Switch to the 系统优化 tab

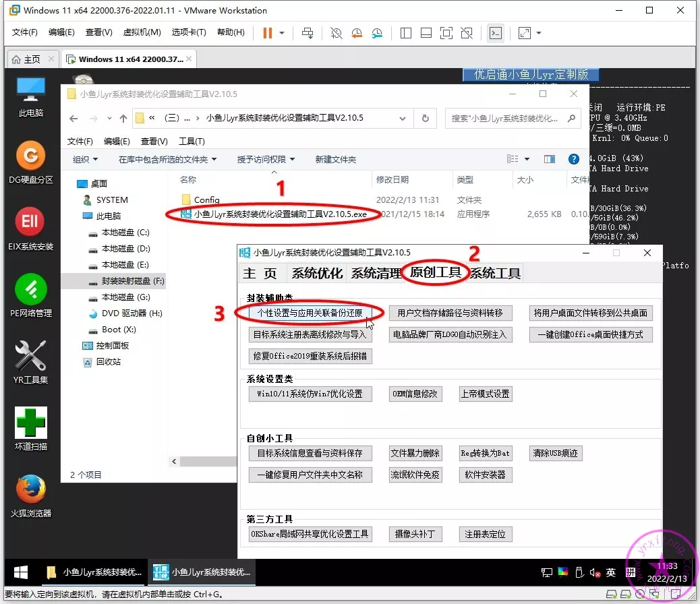point(317,273)
